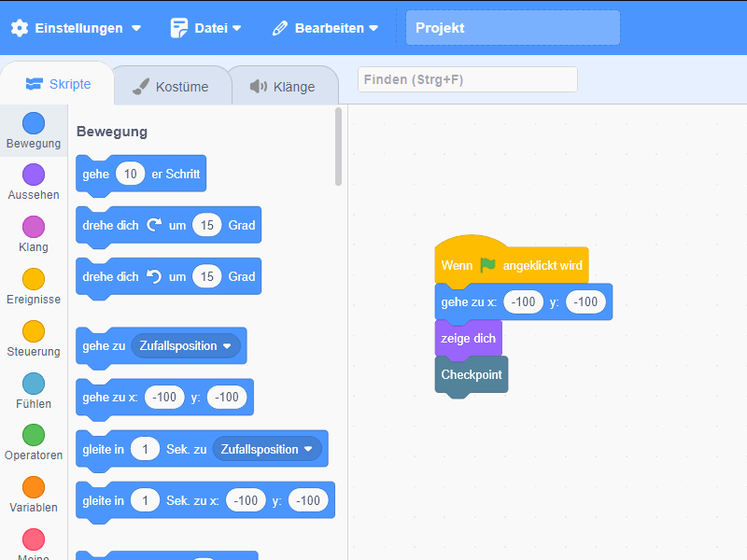747x560 pixels.
Task: Click the 15 value in counterclockwise drehe block
Action: pyautogui.click(x=206, y=276)
